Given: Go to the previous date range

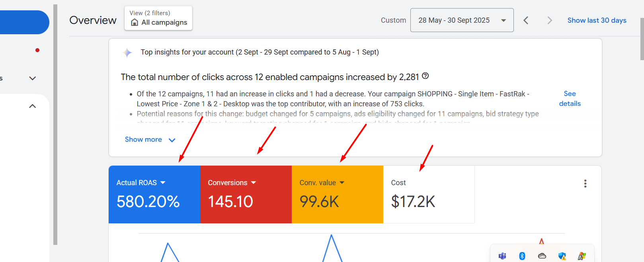Looking at the screenshot, I should pyautogui.click(x=526, y=20).
